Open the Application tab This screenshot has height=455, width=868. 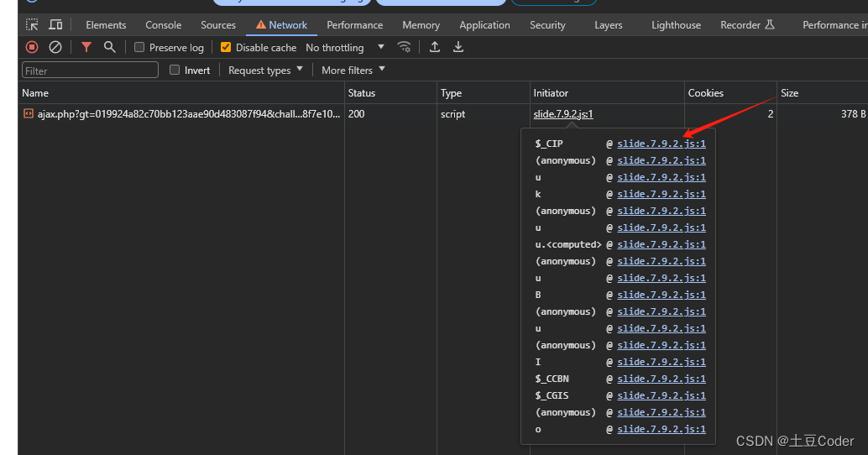(484, 25)
